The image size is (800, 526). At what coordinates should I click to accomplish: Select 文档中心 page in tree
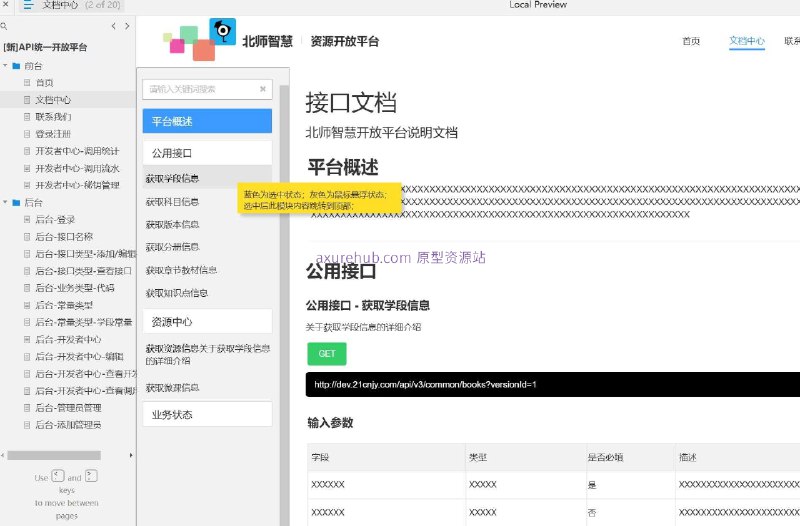pos(53,100)
